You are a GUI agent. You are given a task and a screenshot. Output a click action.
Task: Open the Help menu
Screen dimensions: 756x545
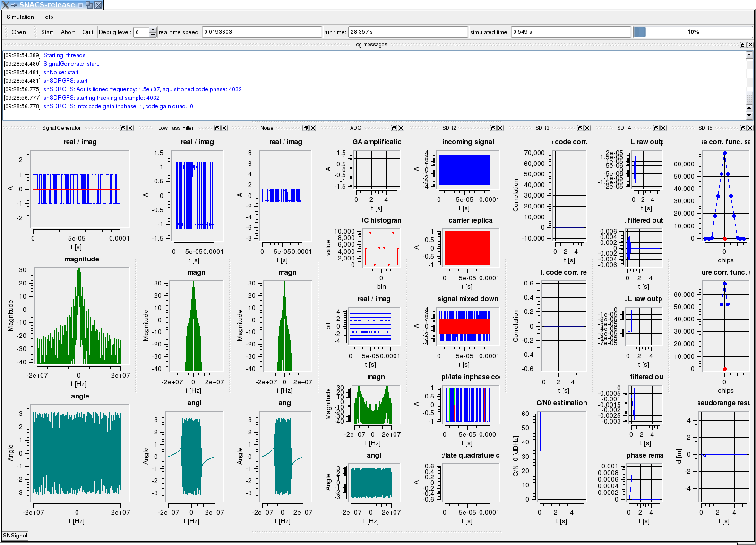pos(47,17)
